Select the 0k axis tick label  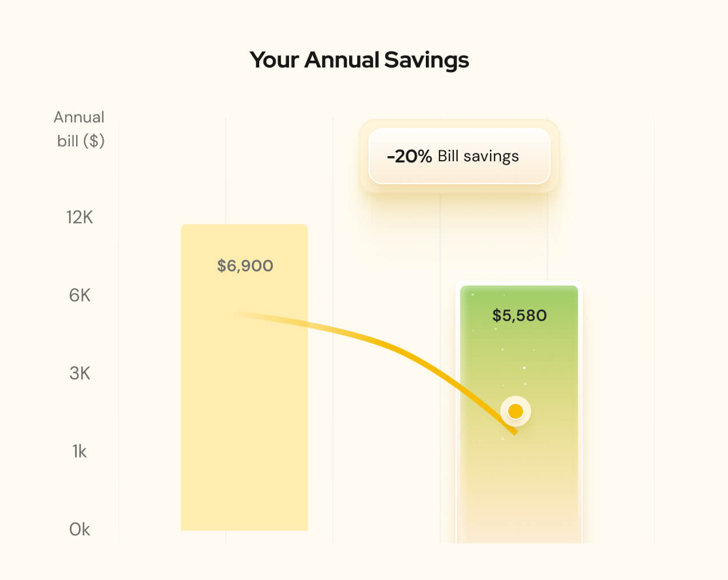coord(80,530)
